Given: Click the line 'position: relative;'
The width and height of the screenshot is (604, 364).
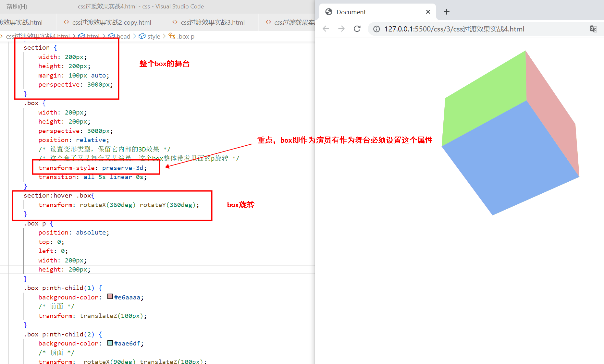Looking at the screenshot, I should coord(74,140).
